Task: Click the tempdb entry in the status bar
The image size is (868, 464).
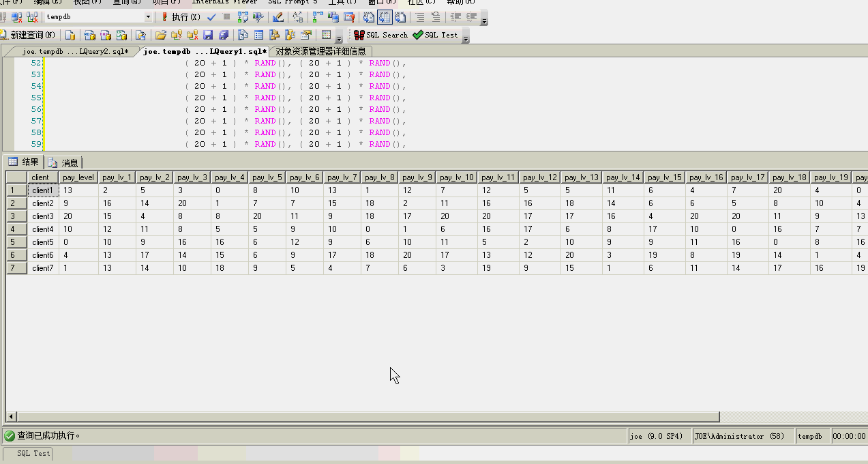Action: [x=811, y=436]
